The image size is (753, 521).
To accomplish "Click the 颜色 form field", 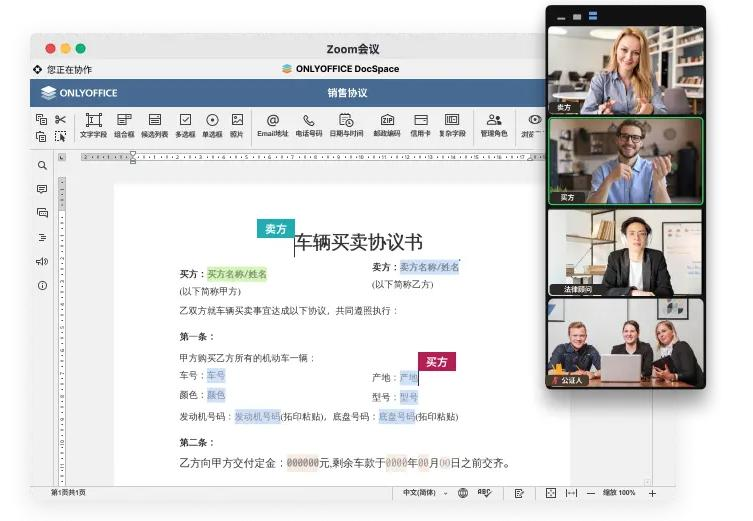I will click(216, 395).
